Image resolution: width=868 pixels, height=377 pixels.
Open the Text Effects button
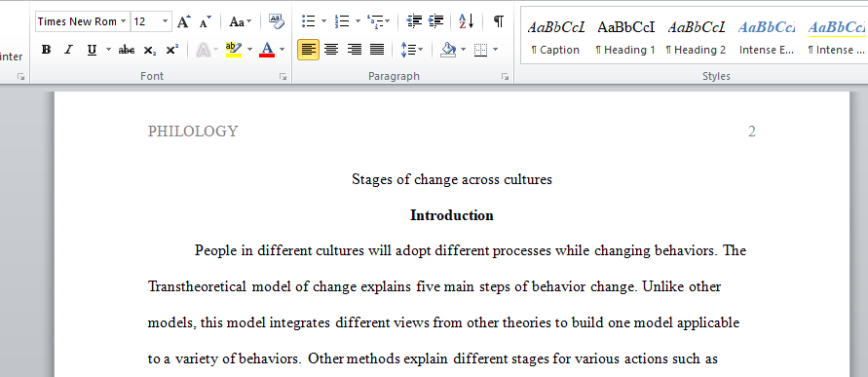[208, 50]
